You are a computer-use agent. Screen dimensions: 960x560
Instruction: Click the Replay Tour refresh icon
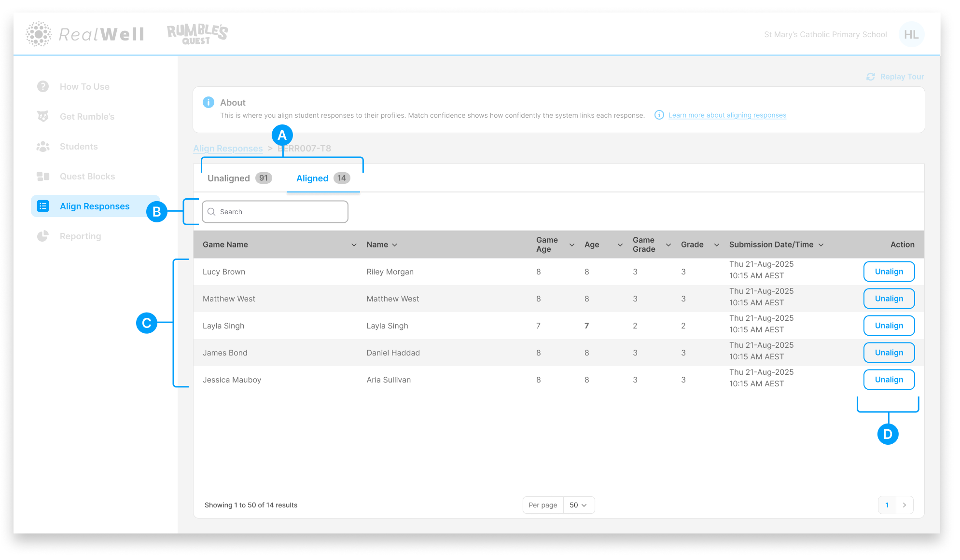pos(870,77)
